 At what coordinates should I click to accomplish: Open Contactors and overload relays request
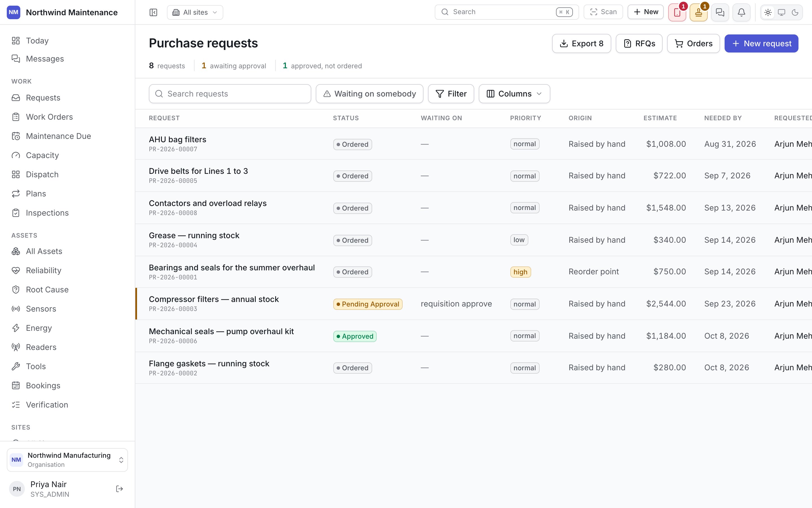point(208,203)
